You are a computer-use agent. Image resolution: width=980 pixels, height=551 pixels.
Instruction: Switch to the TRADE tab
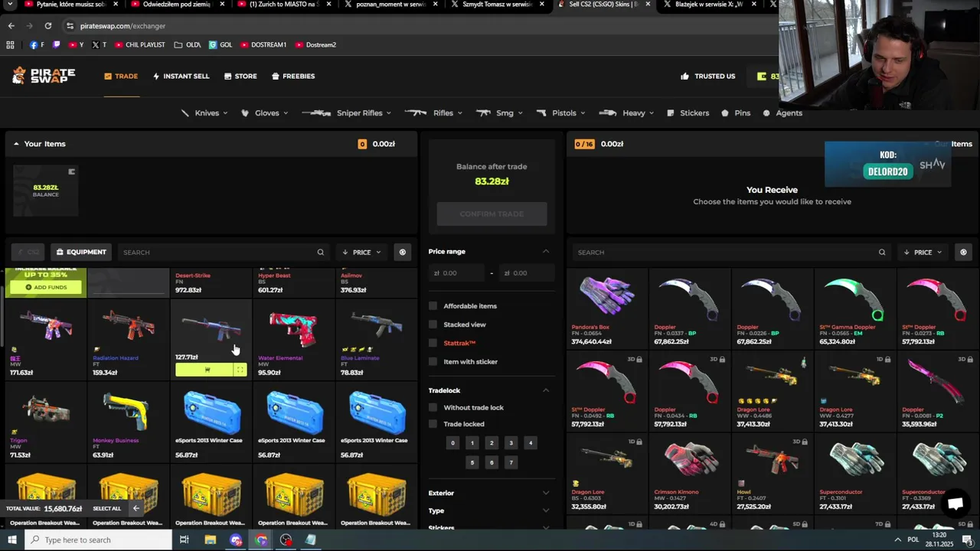click(121, 77)
